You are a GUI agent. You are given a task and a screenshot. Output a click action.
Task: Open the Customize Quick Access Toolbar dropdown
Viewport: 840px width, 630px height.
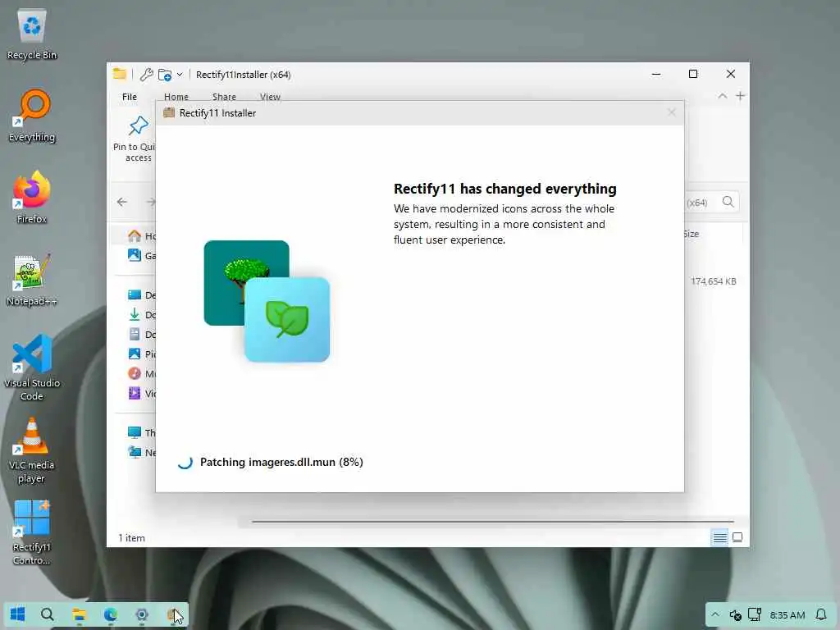tap(180, 75)
